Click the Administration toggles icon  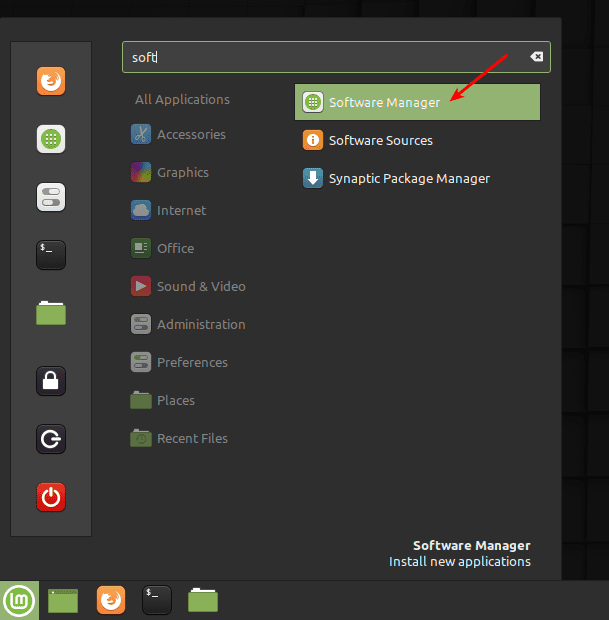click(141, 324)
